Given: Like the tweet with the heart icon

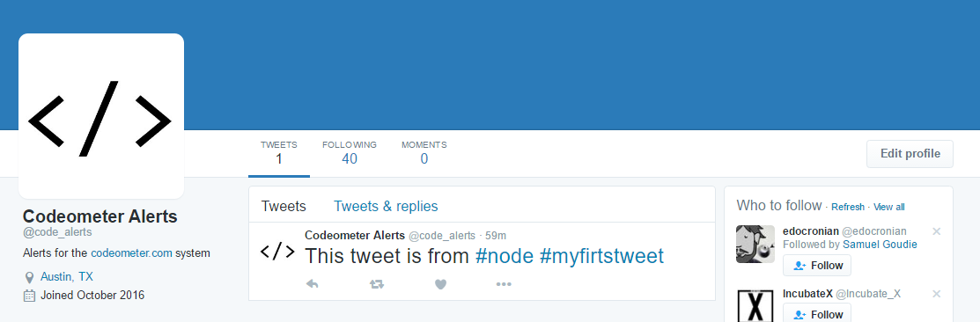Looking at the screenshot, I should 440,284.
